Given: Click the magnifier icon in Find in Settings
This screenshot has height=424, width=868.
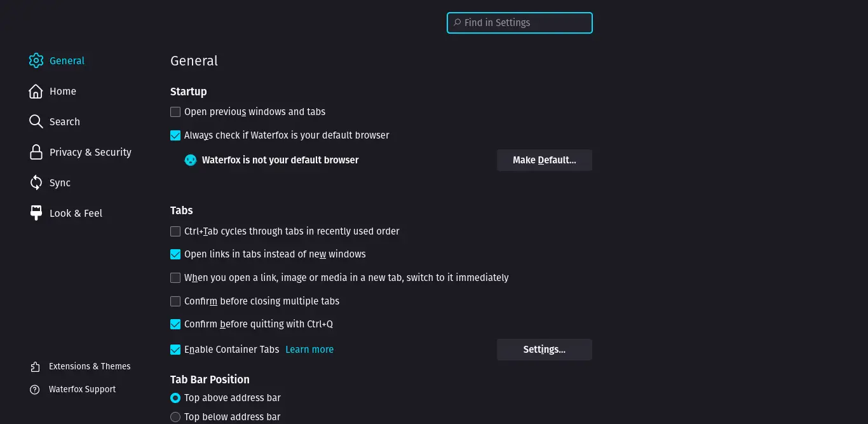Looking at the screenshot, I should 457,23.
